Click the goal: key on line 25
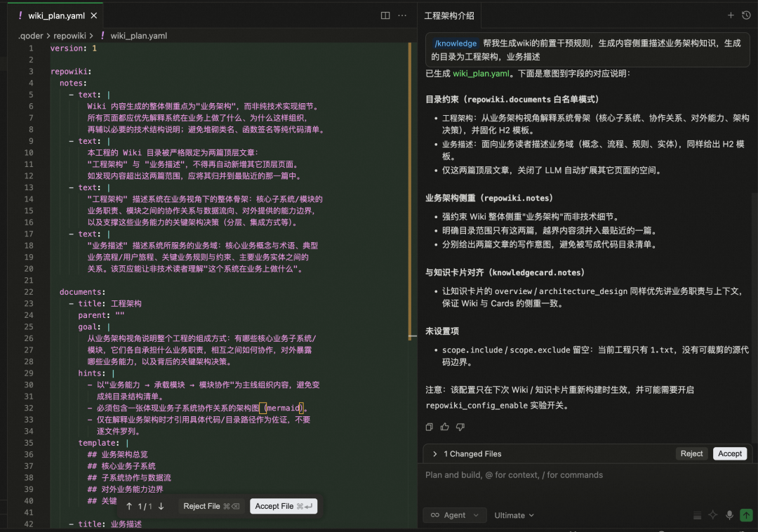 tap(89, 326)
